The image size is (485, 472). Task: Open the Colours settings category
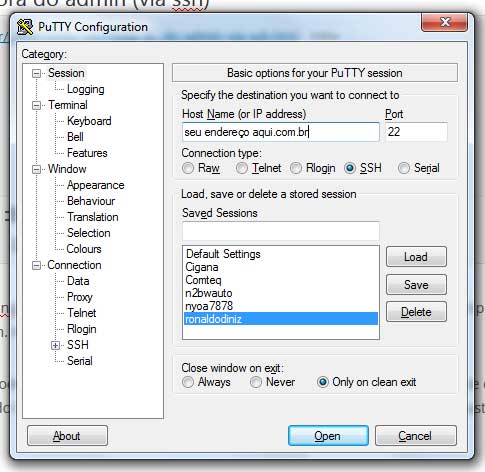[84, 249]
